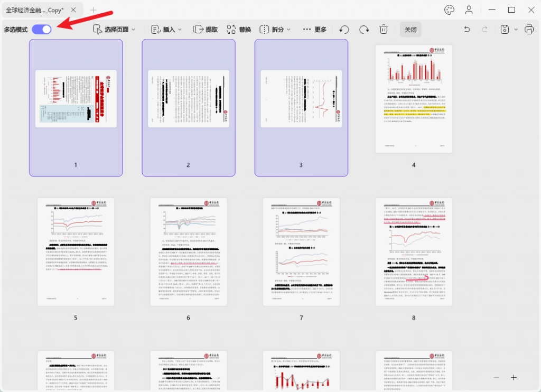Add a new tab with the plus icon

(93, 10)
